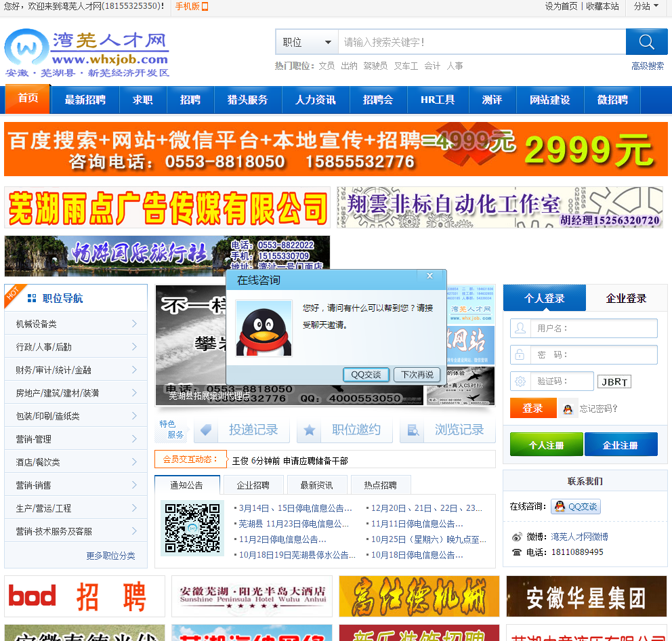Click the 收藏本站 link

tap(602, 6)
